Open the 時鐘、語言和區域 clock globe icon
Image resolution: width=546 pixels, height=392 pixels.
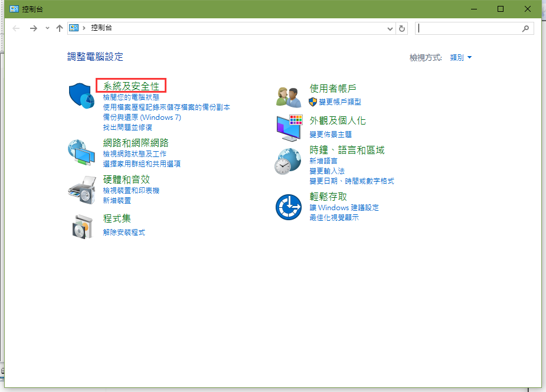pos(287,161)
